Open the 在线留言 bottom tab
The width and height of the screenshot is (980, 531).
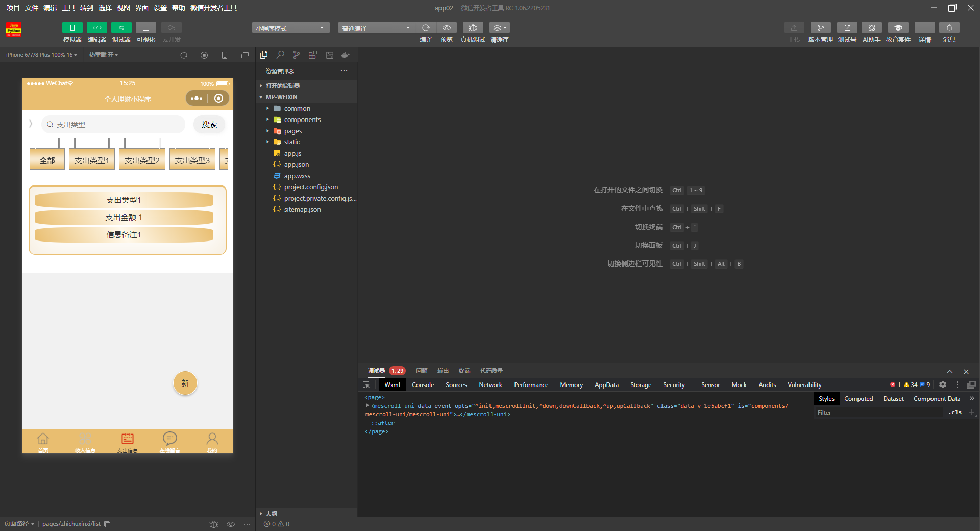click(x=169, y=442)
